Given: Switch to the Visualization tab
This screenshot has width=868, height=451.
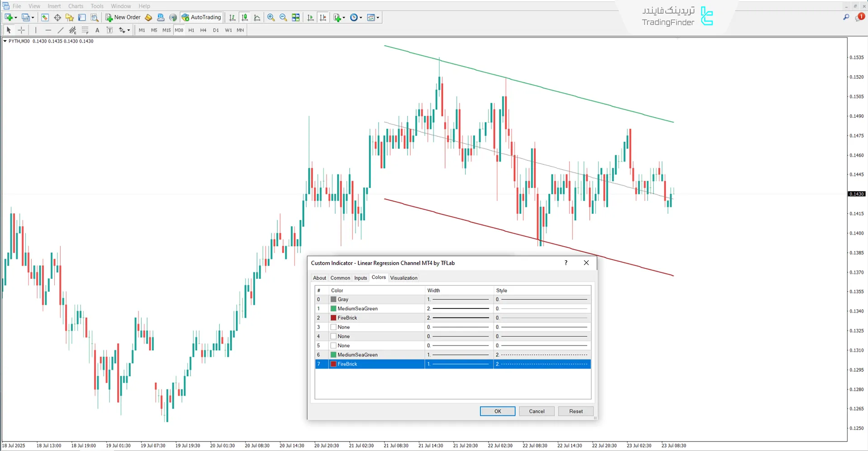Looking at the screenshot, I should pos(403,278).
